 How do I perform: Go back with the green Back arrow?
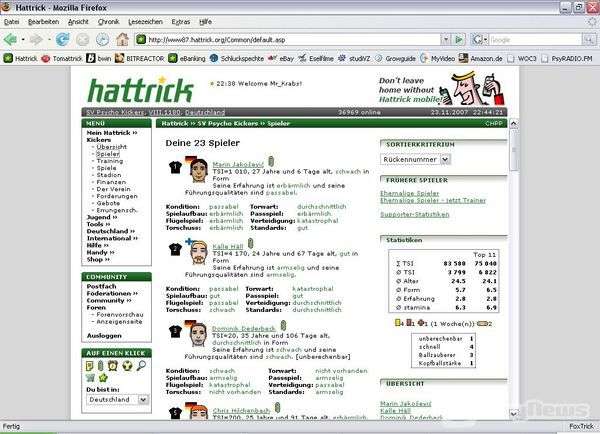10,39
